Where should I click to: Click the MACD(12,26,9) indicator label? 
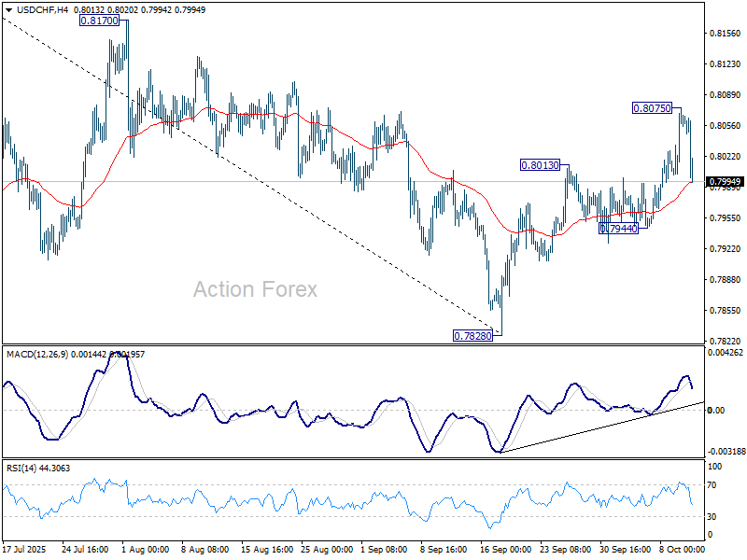pyautogui.click(x=42, y=355)
